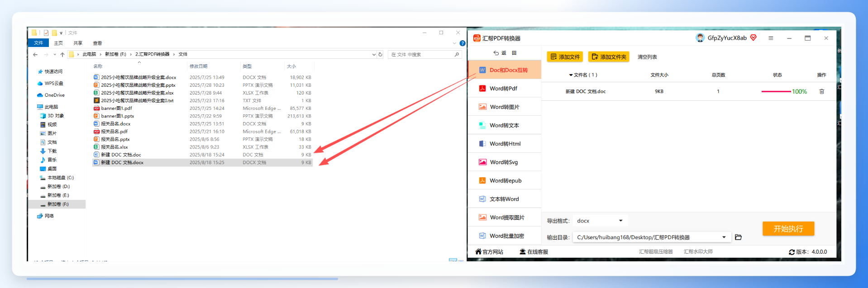Click the red VIP diamond icon
The height and width of the screenshot is (288, 868).
click(x=754, y=38)
